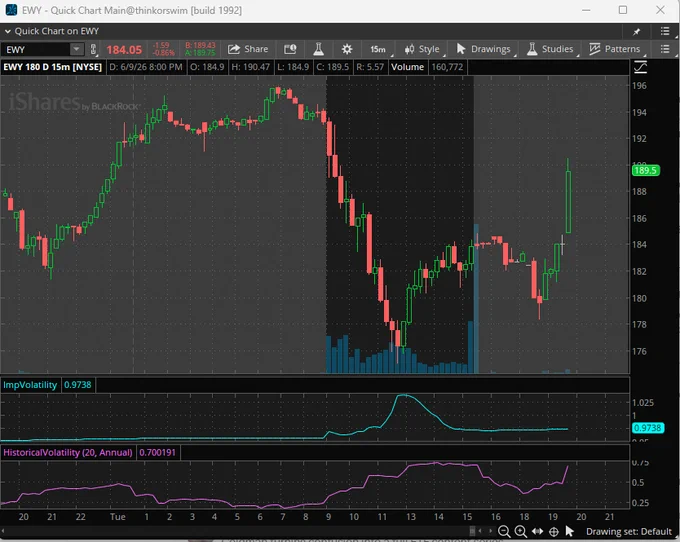Screen dimensions: 680x542
Task: Toggle the drawing tools panel icon
Action: point(641,67)
